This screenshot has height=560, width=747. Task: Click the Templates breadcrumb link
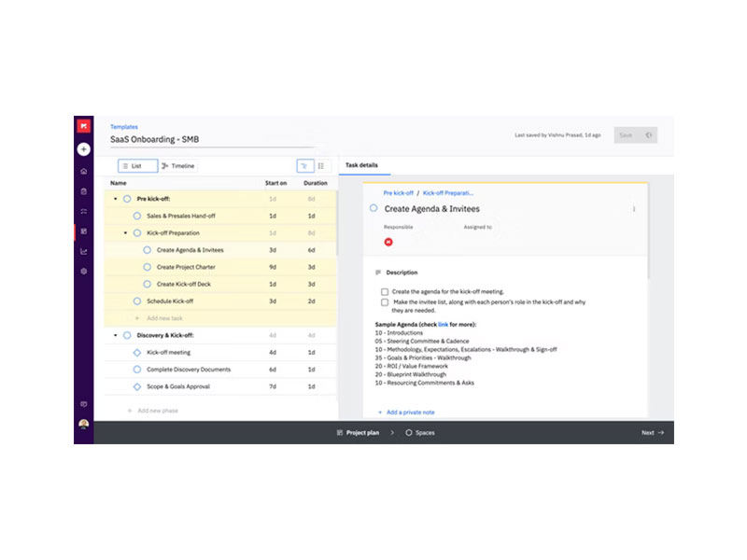coord(124,126)
